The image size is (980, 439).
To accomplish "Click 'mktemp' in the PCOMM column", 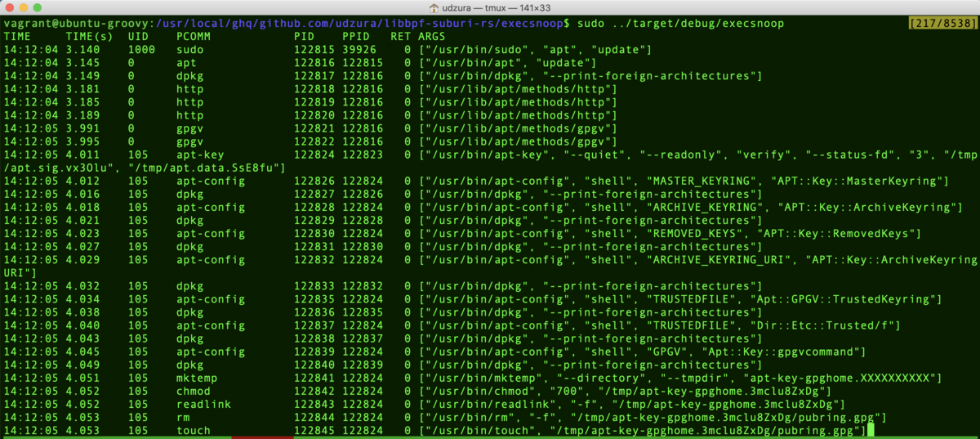I will (197, 377).
